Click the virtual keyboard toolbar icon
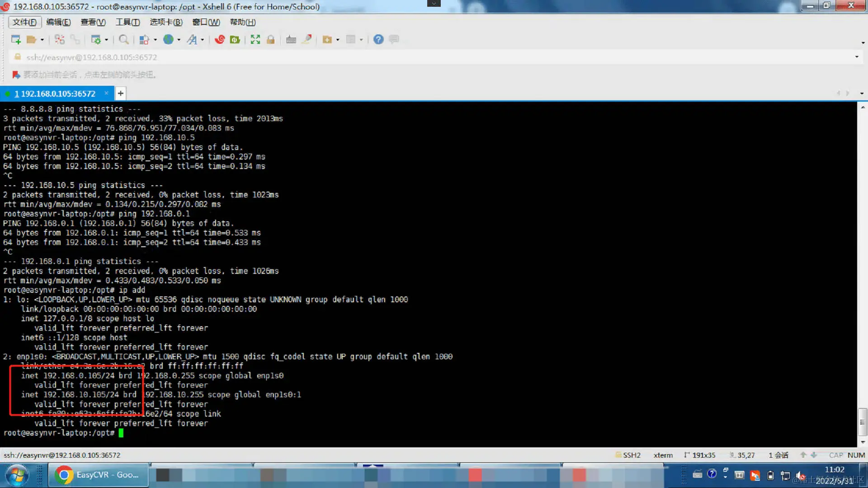Image resolution: width=868 pixels, height=488 pixels. coord(291,40)
